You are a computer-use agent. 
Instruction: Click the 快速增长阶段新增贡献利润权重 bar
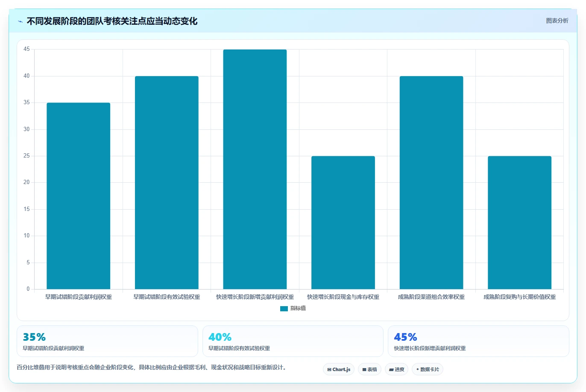pyautogui.click(x=255, y=169)
